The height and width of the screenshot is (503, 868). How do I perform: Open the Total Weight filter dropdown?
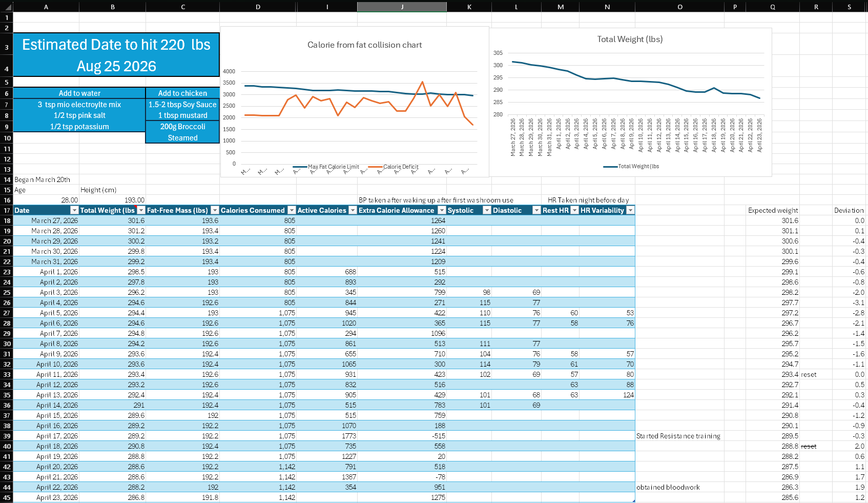pyautogui.click(x=141, y=210)
